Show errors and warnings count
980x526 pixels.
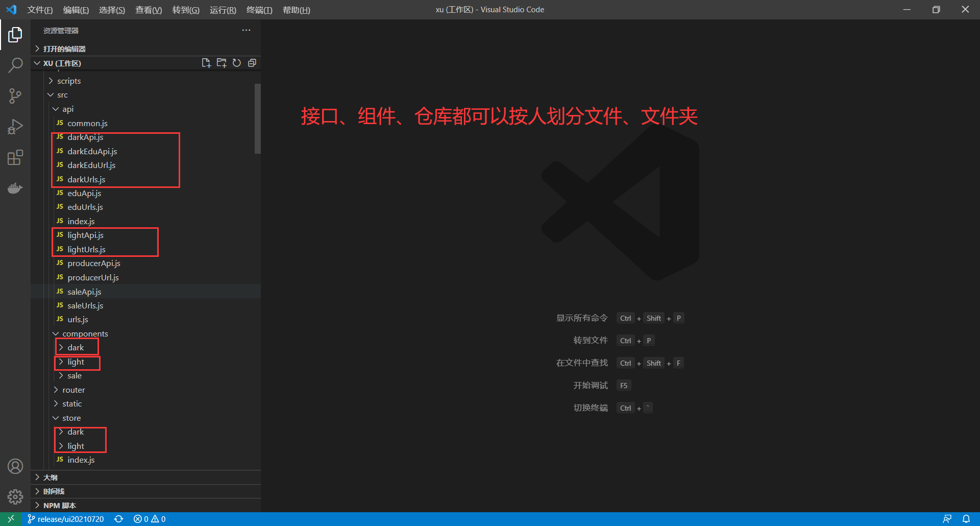click(x=150, y=519)
